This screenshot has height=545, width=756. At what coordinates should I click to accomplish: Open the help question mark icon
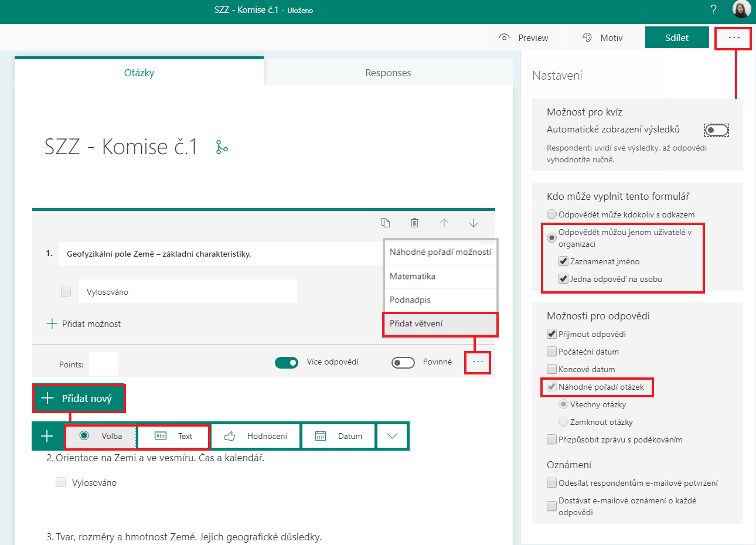point(713,9)
